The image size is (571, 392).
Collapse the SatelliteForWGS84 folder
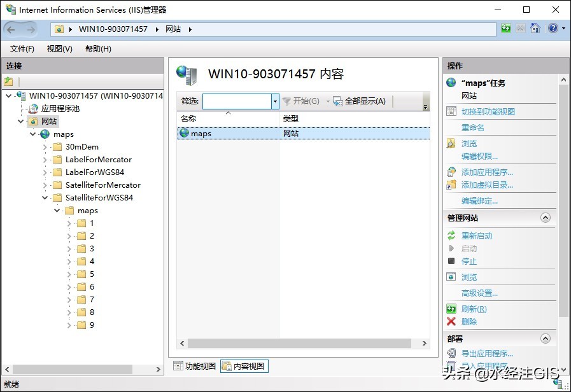(45, 198)
